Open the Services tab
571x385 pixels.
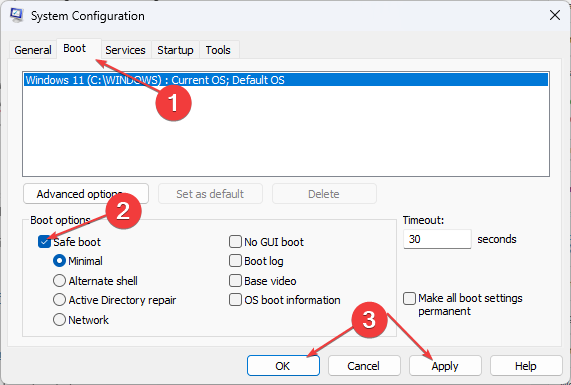pos(125,50)
